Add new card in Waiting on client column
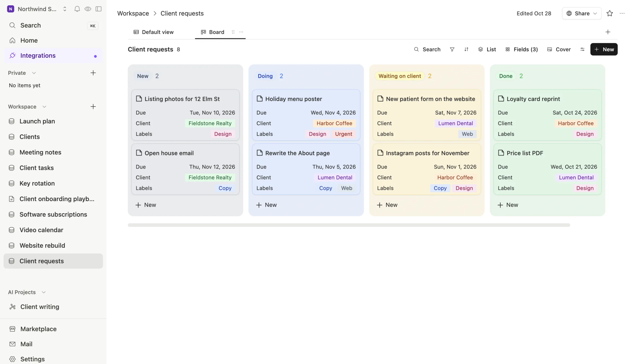This screenshot has height=364, width=639. [387, 205]
